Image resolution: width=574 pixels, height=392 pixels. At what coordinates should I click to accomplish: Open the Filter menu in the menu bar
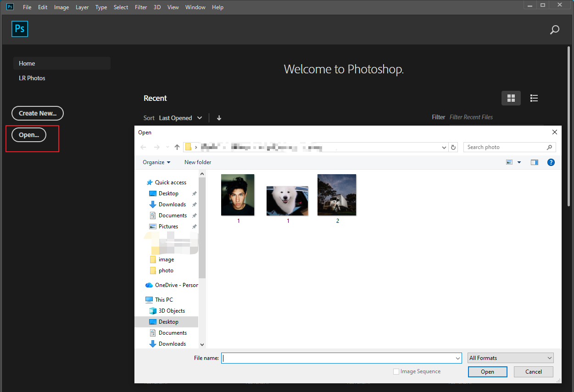[x=140, y=7]
